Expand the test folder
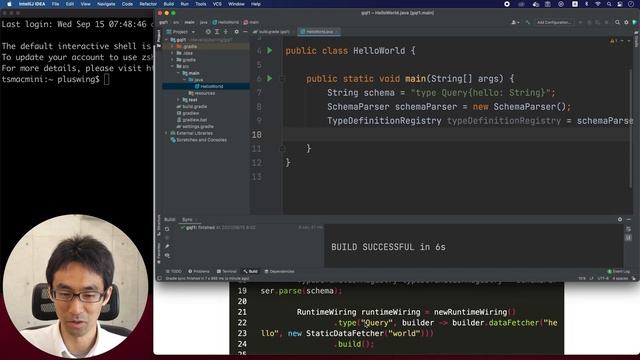The height and width of the screenshot is (360, 640). pos(178,100)
